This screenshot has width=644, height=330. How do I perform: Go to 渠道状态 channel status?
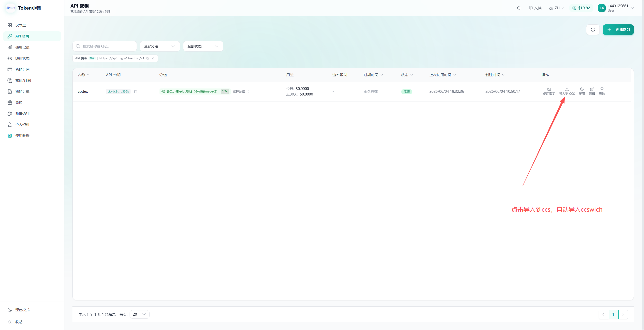point(32,58)
